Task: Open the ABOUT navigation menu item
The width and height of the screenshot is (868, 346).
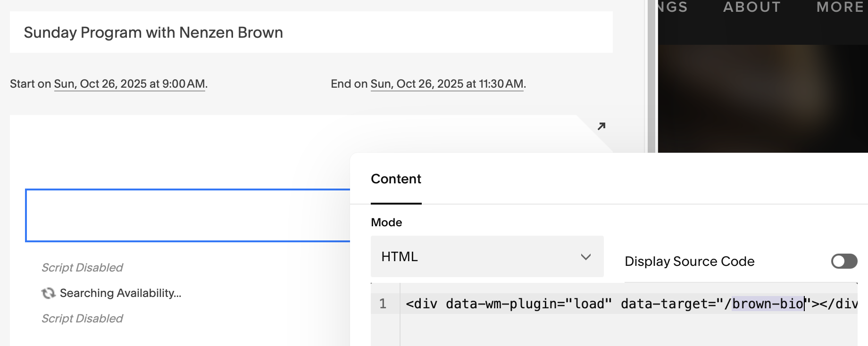Action: [x=752, y=8]
